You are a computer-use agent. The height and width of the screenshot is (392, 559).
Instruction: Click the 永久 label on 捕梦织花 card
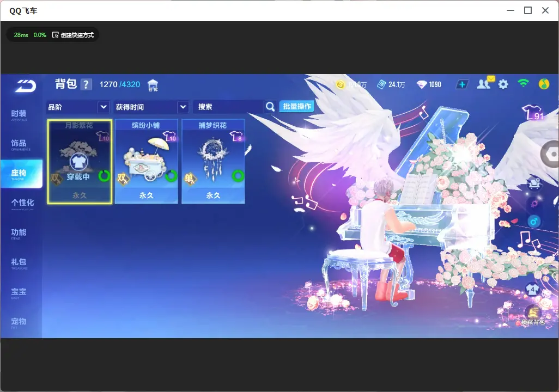[213, 195]
